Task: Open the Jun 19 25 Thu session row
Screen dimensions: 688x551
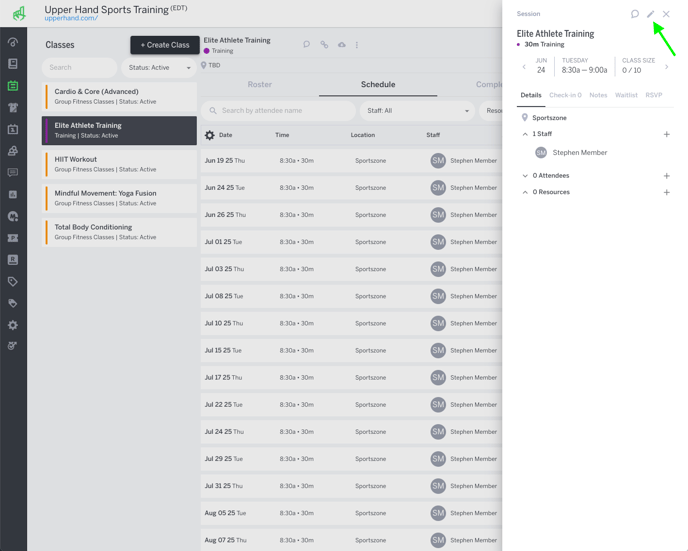Action: tap(351, 161)
